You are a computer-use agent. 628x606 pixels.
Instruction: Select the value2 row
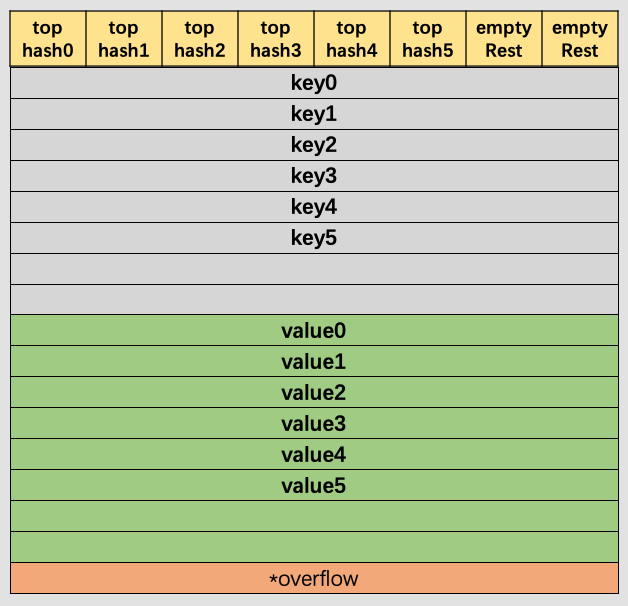(x=314, y=393)
